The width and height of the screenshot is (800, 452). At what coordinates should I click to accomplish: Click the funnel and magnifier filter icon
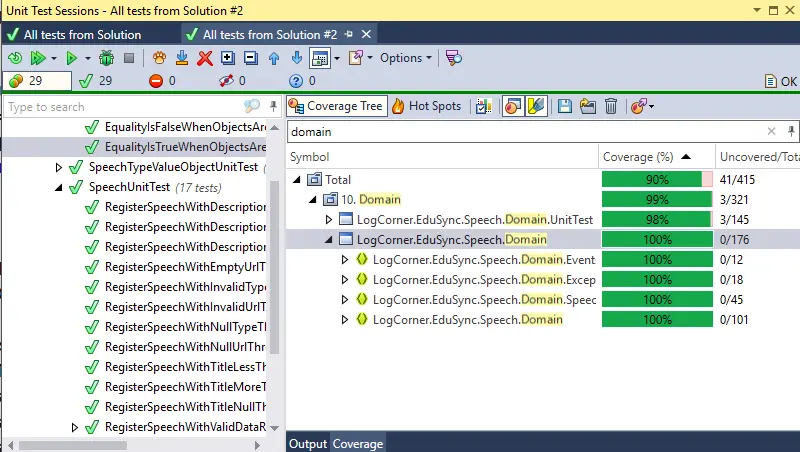[x=454, y=58]
